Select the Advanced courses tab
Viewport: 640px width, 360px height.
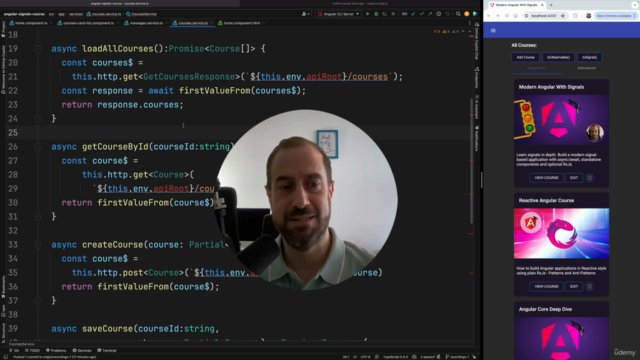coord(586,68)
